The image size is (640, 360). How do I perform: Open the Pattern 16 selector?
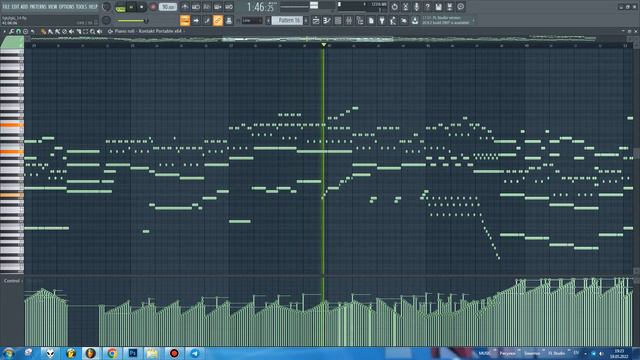[x=287, y=20]
